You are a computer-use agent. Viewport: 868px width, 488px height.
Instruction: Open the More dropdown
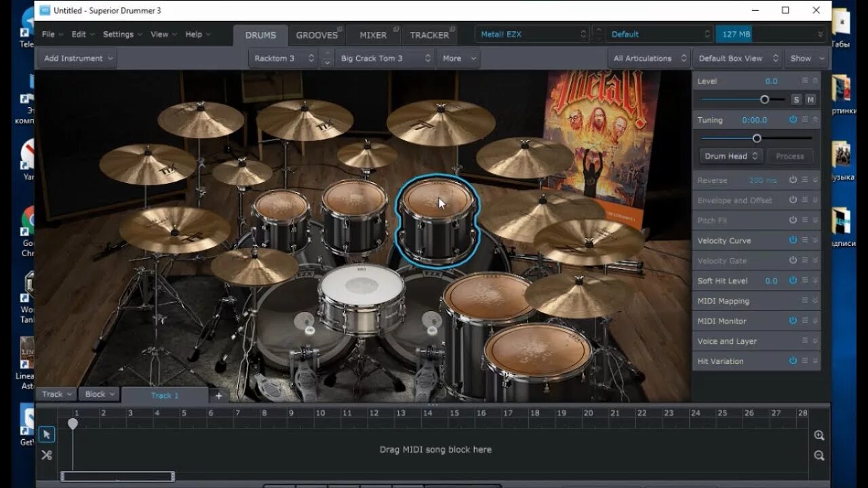[459, 58]
